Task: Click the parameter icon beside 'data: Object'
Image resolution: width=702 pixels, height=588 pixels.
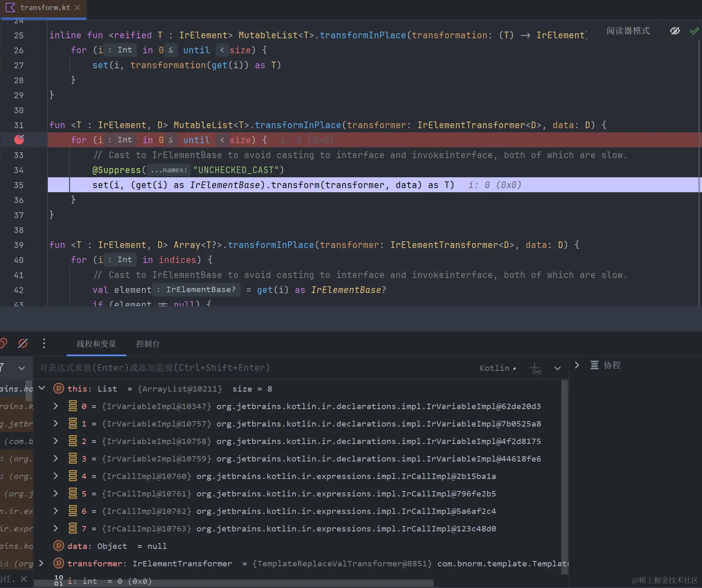Action: pyautogui.click(x=59, y=546)
